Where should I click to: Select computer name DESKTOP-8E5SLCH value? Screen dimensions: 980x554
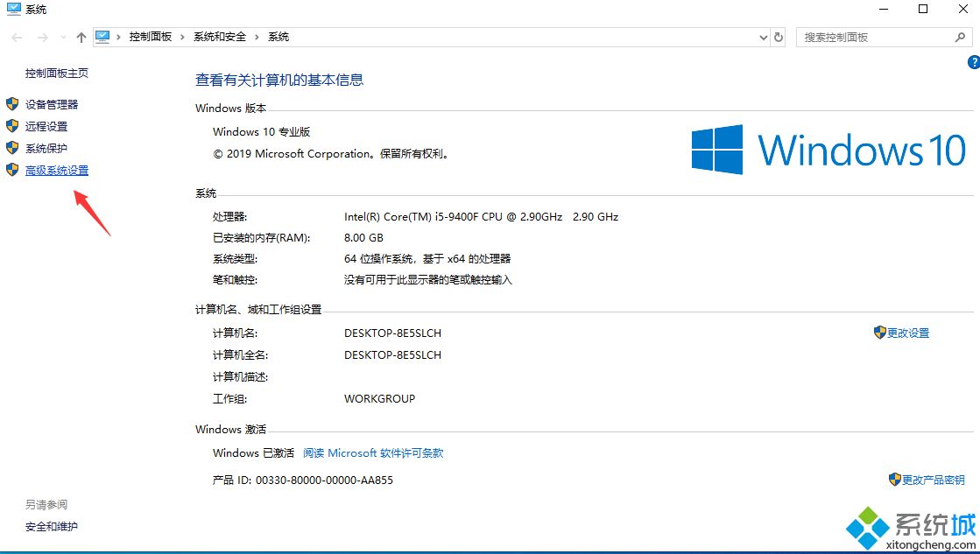tap(392, 333)
